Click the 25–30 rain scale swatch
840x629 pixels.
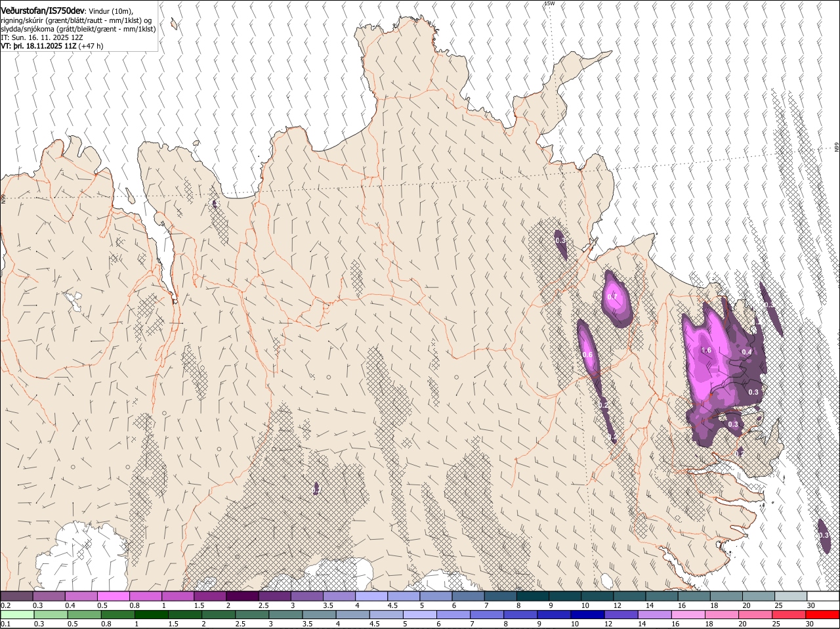(789, 615)
